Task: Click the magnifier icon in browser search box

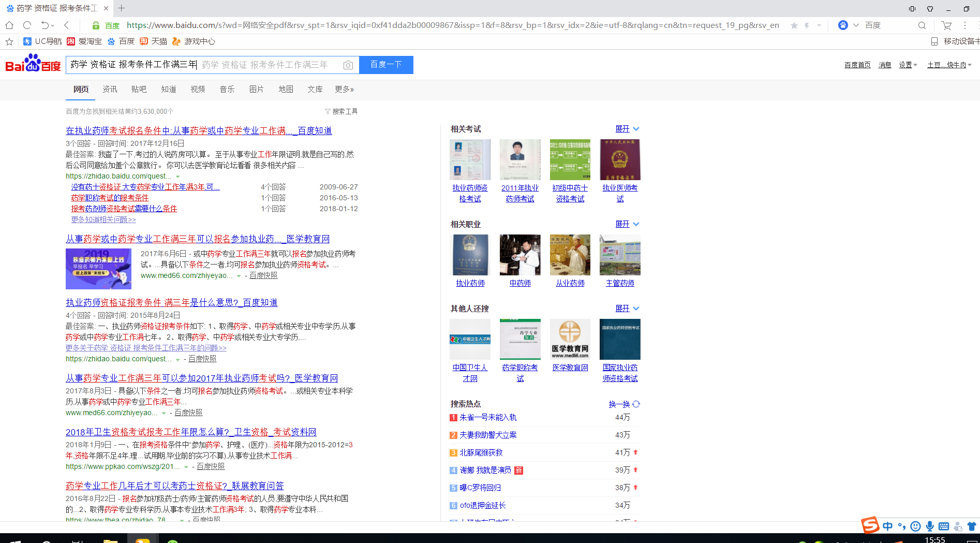Action: [x=922, y=25]
